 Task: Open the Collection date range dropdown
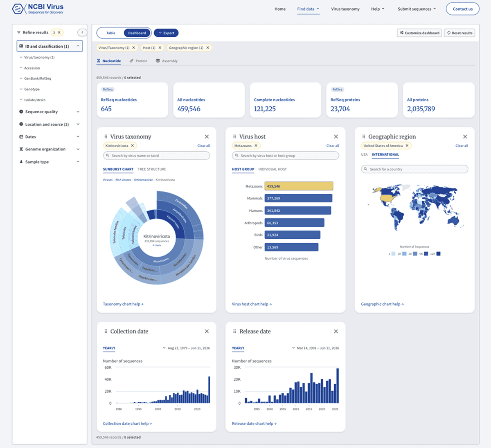187,348
